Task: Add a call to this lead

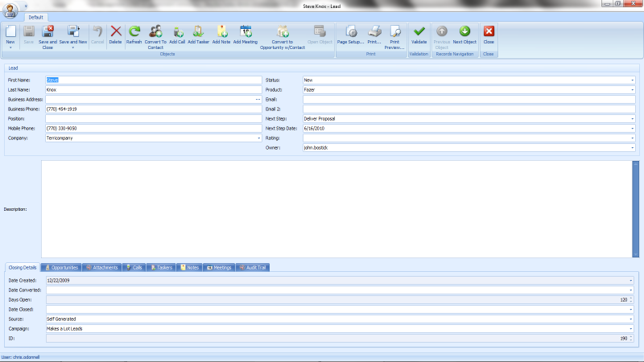Action: point(177,33)
